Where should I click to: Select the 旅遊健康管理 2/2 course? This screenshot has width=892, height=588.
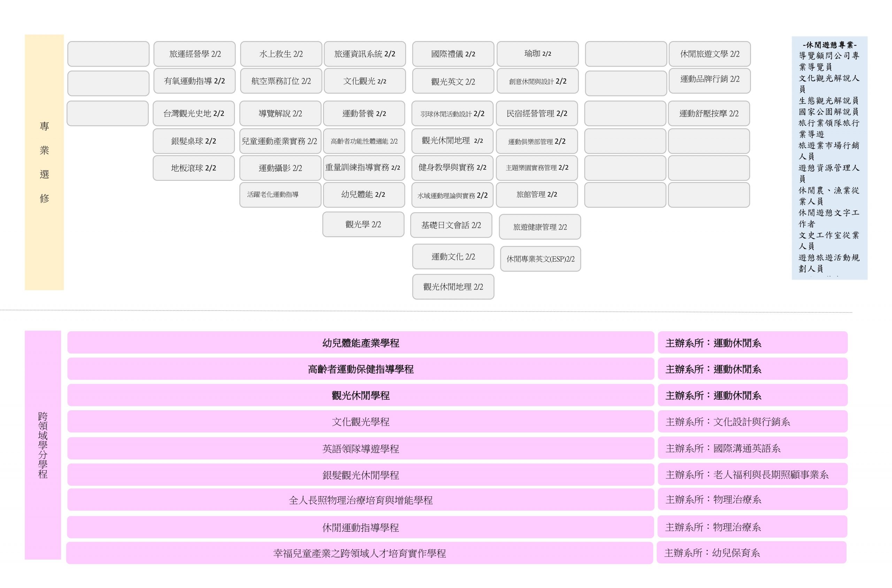coord(540,227)
